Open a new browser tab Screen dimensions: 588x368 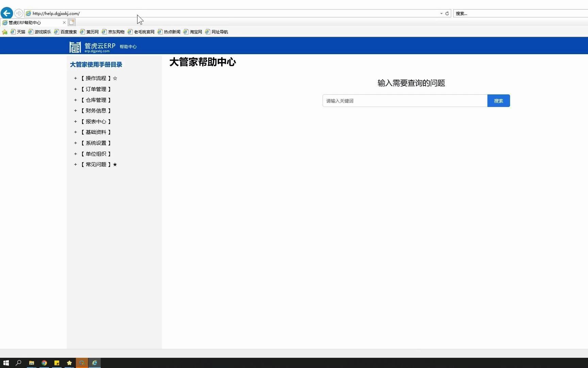(71, 22)
